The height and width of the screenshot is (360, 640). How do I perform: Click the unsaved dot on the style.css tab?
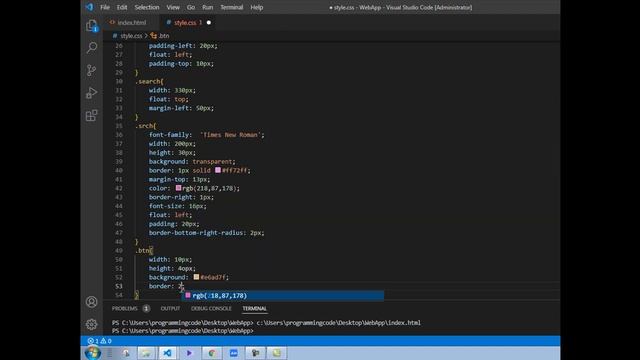[209, 22]
